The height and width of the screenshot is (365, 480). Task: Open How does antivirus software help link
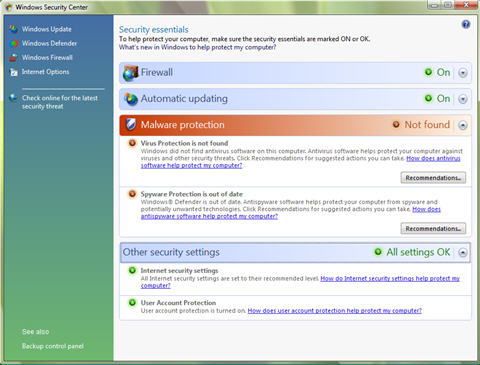pyautogui.click(x=433, y=158)
